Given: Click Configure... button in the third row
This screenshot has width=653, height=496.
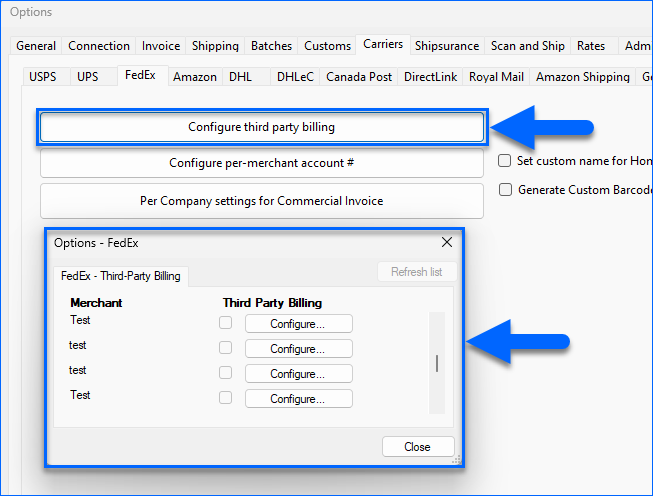Looking at the screenshot, I should click(x=299, y=374).
